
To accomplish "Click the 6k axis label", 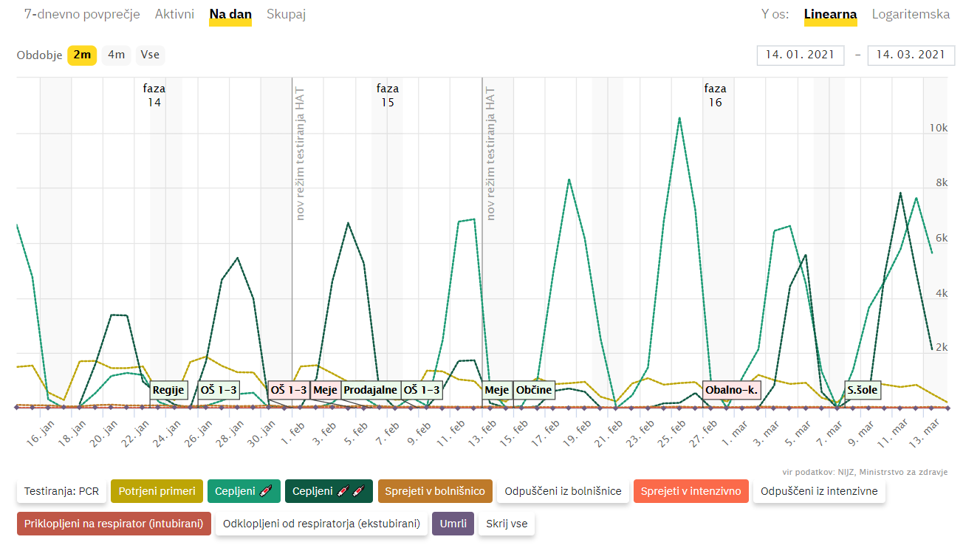I will pyautogui.click(x=941, y=238).
